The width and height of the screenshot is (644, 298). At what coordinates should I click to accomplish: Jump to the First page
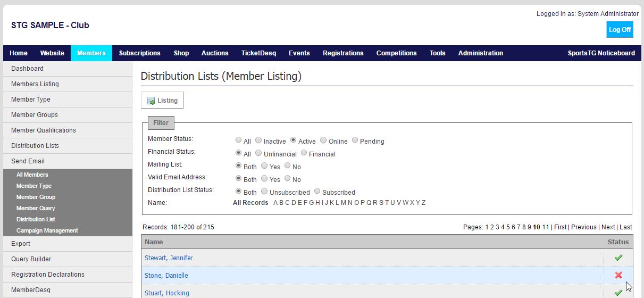[561, 227]
